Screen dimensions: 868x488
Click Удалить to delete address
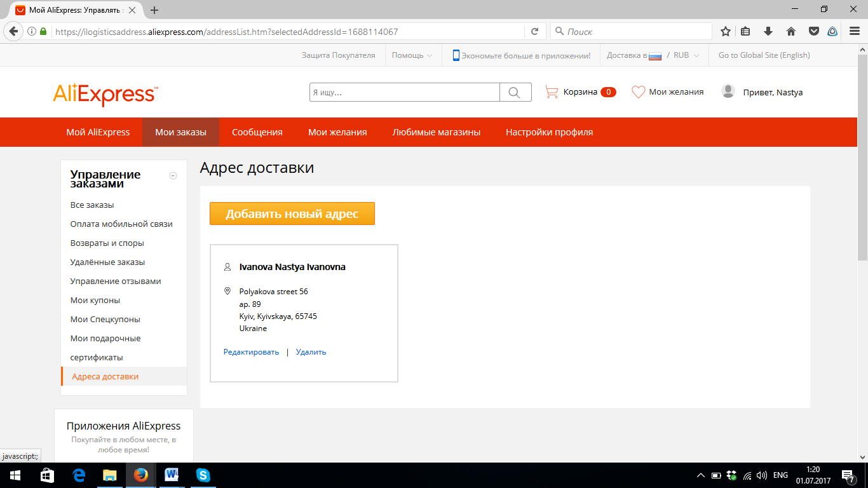[x=311, y=352]
